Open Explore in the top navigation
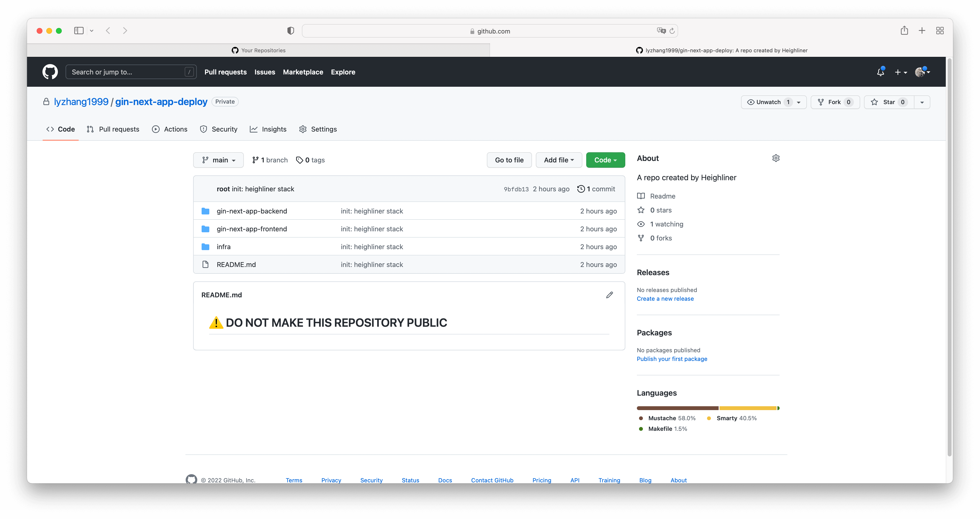Screen dimensions: 980x519 [x=343, y=72]
